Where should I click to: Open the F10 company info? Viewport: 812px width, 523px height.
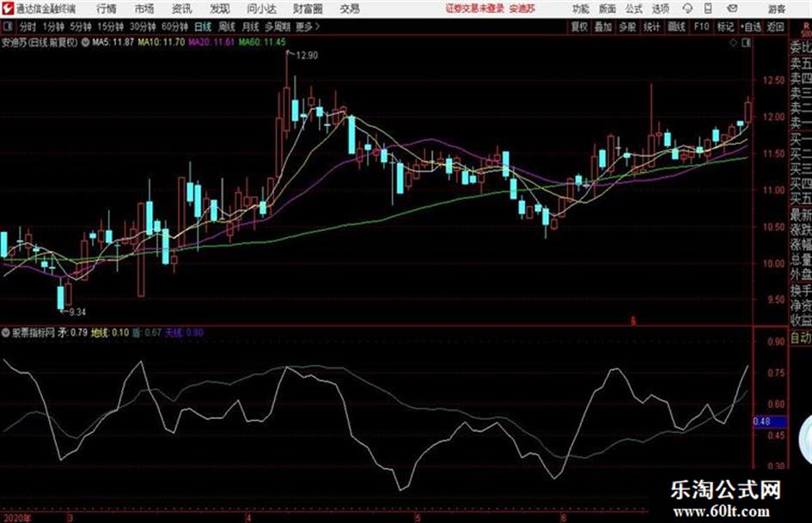tap(702, 27)
